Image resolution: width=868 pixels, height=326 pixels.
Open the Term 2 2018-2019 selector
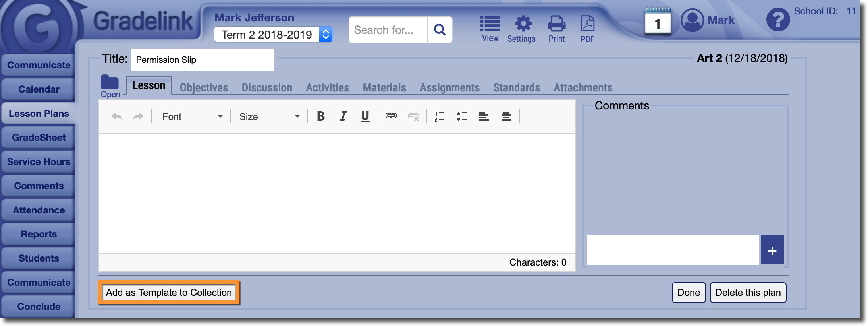coord(273,35)
